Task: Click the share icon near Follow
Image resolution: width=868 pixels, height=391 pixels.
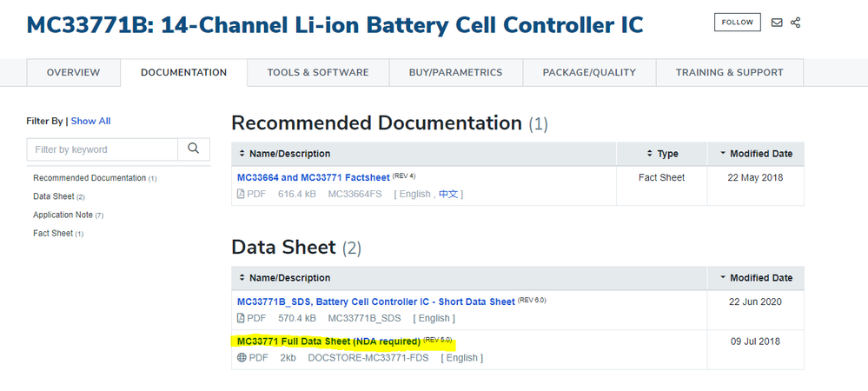Action: [x=795, y=23]
